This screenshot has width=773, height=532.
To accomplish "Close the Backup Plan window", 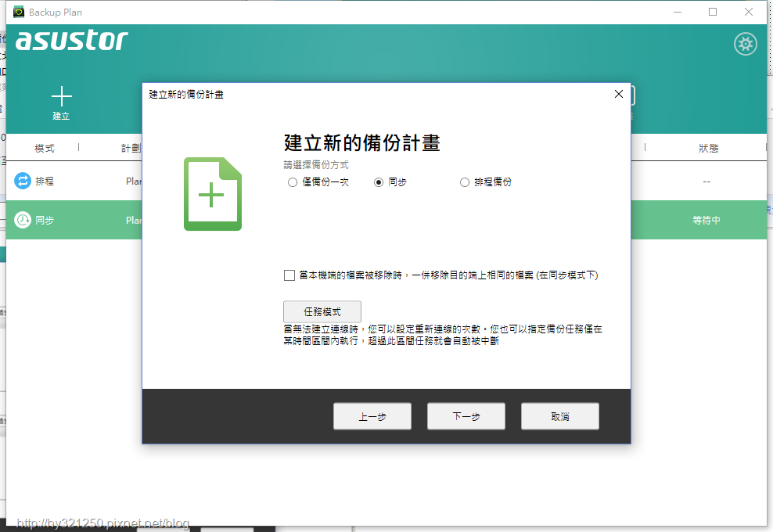I will point(748,12).
